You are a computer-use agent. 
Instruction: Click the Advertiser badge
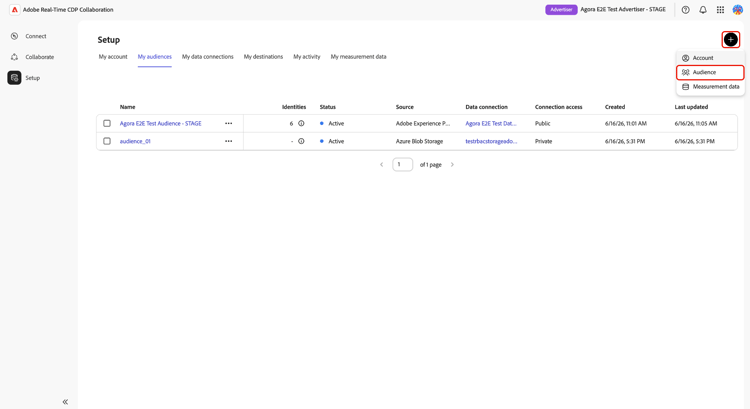point(561,10)
